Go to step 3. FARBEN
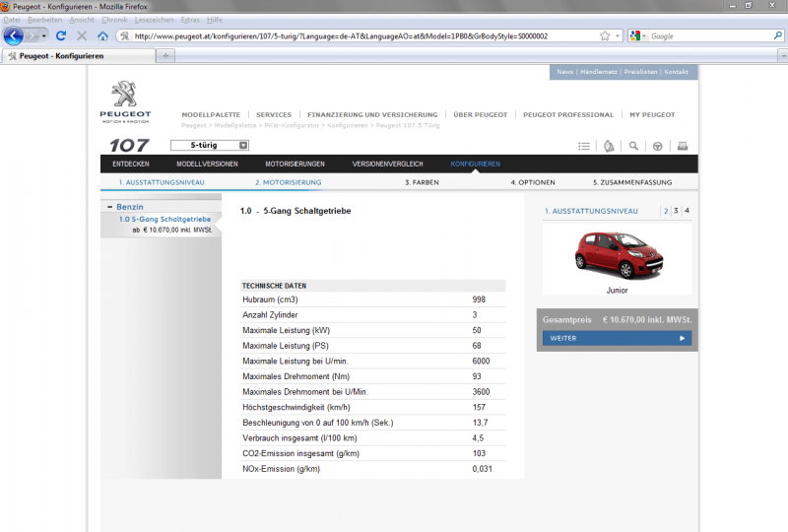This screenshot has width=788, height=532. pyautogui.click(x=422, y=182)
